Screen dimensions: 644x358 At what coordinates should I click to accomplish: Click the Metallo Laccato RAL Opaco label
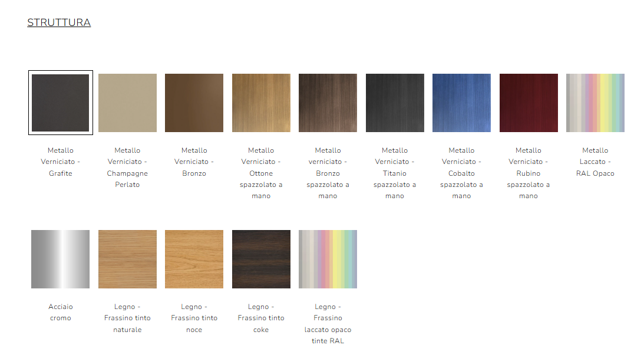point(595,162)
